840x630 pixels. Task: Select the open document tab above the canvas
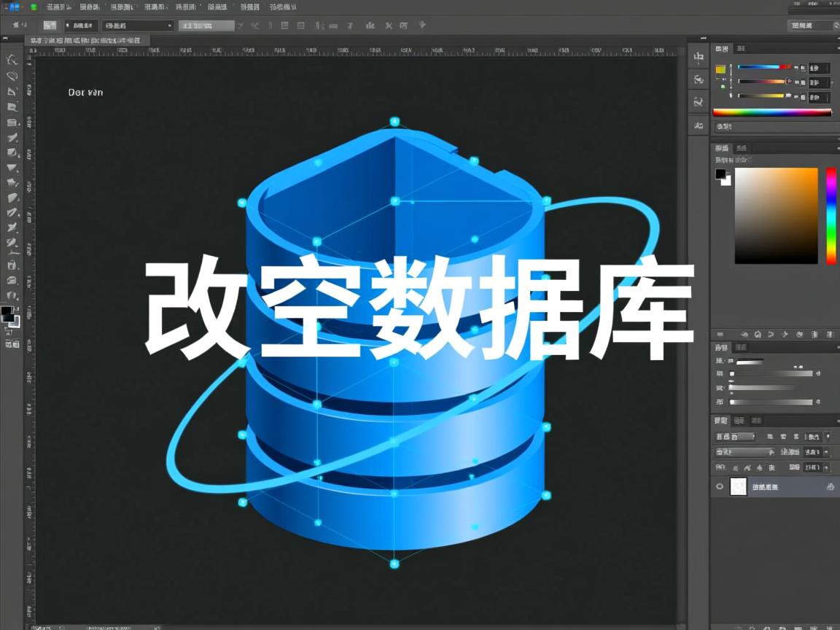(x=85, y=41)
